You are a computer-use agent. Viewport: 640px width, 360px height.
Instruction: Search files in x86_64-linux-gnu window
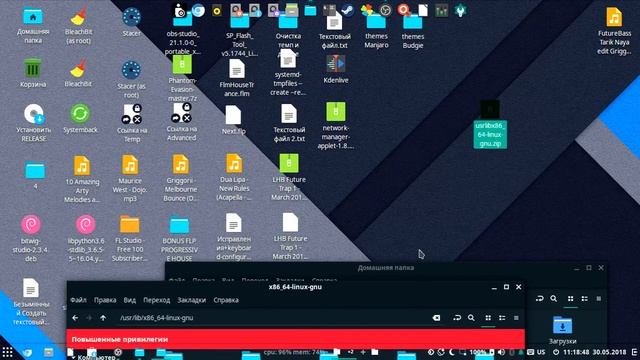pos(471,318)
